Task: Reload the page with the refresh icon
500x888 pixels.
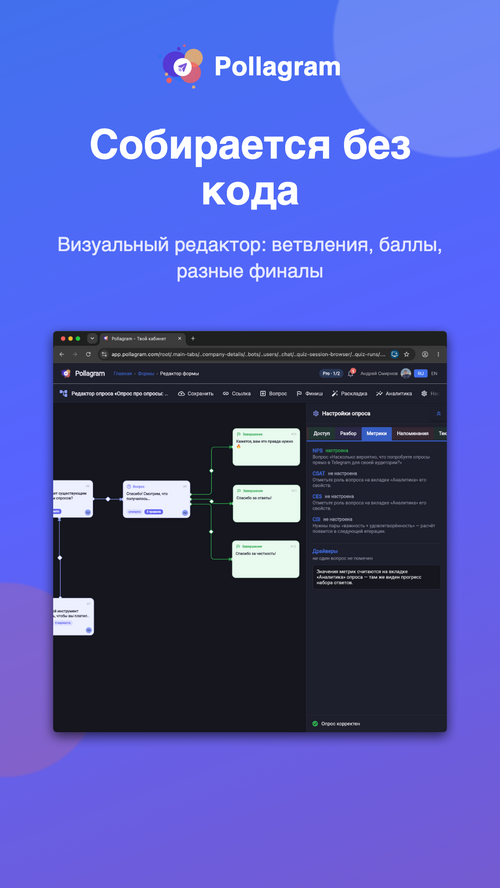Action: pos(88,354)
